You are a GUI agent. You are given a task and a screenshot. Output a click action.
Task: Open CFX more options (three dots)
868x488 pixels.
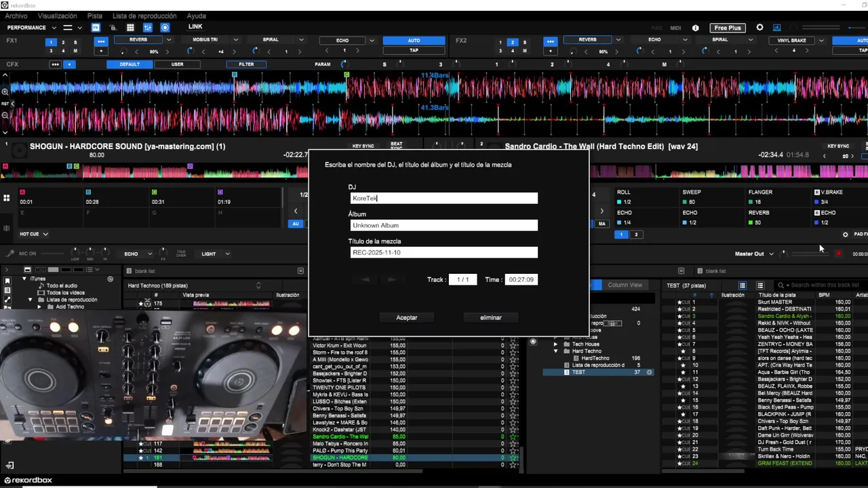coord(55,64)
